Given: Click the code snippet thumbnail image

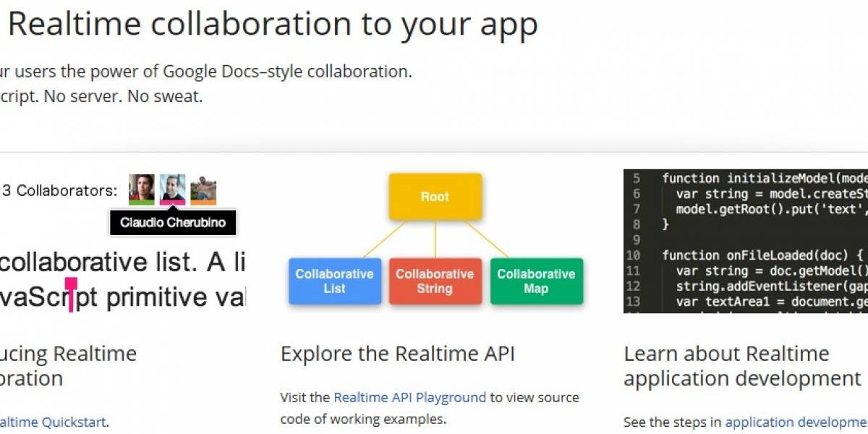Looking at the screenshot, I should coord(746,241).
